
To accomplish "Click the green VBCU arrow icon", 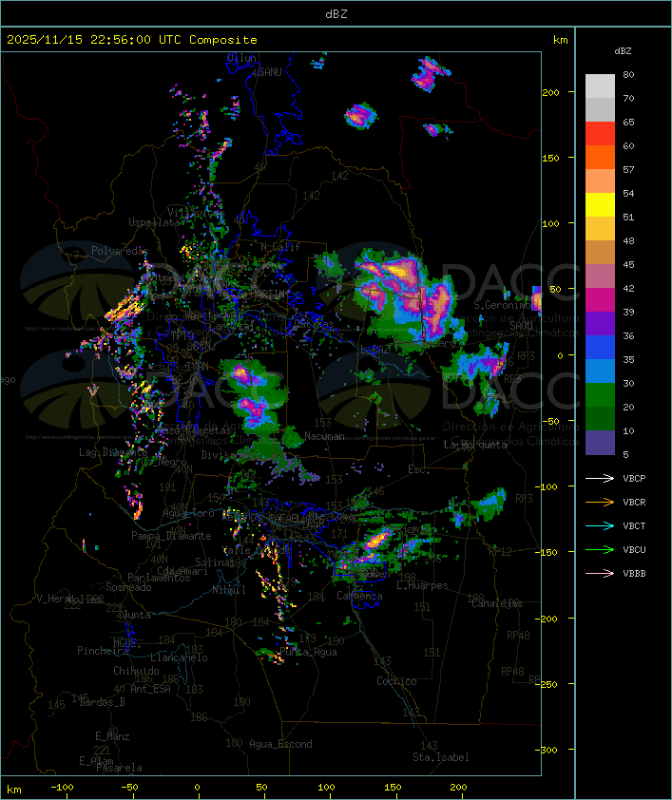I will (600, 549).
